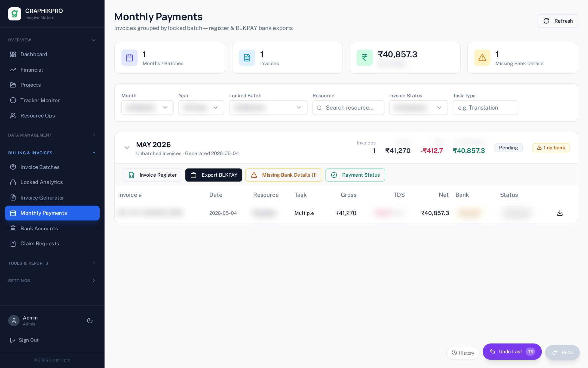Open Payment Status dialog
The width and height of the screenshot is (588, 368).
[355, 175]
